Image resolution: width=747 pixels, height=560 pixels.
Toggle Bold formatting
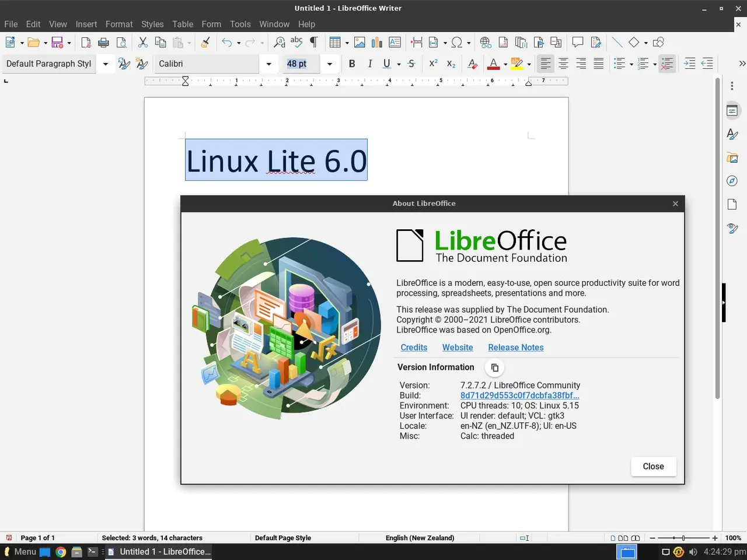(352, 64)
